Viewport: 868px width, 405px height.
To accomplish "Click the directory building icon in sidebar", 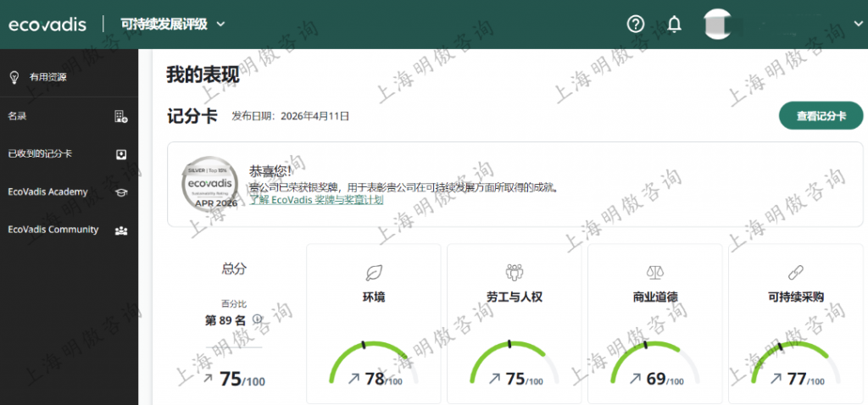I will (x=121, y=117).
